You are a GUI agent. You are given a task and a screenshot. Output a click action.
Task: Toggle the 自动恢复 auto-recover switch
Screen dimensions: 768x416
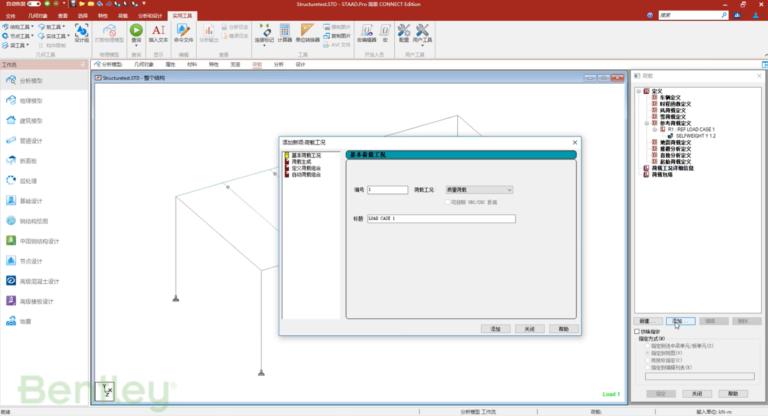34,4
